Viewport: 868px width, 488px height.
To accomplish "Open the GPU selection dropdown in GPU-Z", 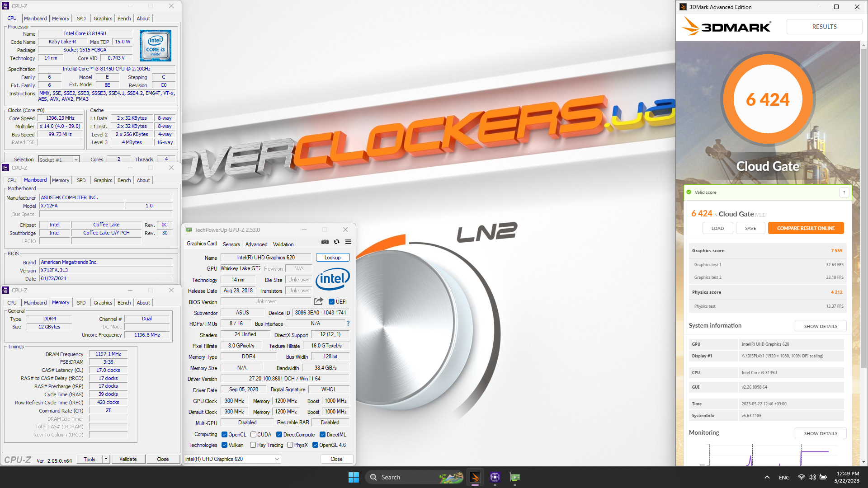I will click(232, 459).
